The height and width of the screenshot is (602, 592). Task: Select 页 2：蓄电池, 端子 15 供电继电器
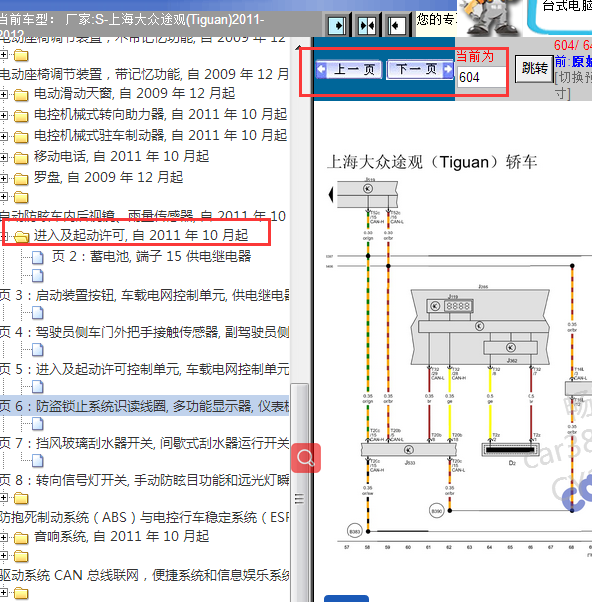[x=152, y=256]
